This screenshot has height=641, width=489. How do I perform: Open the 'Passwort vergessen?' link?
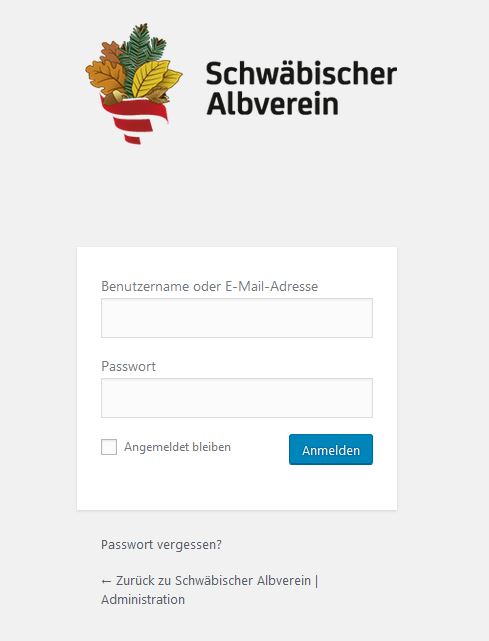pos(162,545)
